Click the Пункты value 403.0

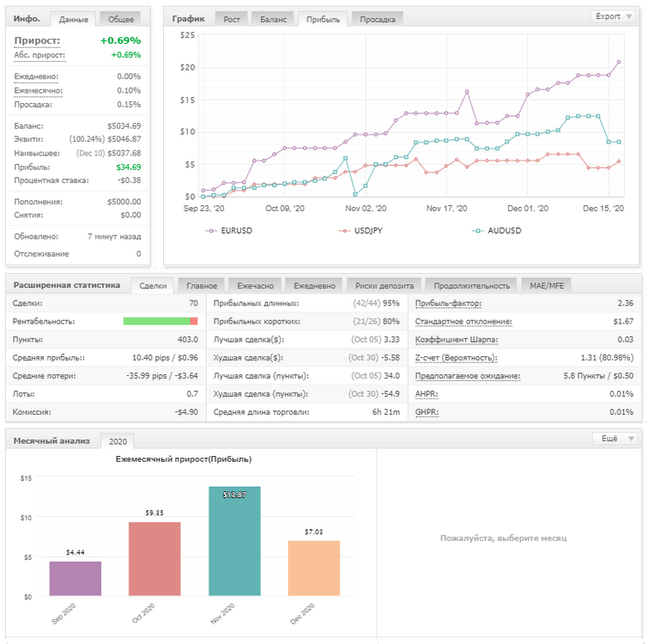pyautogui.click(x=188, y=340)
